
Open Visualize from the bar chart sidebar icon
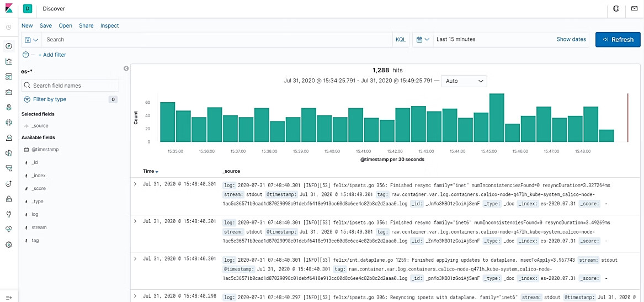click(x=9, y=61)
